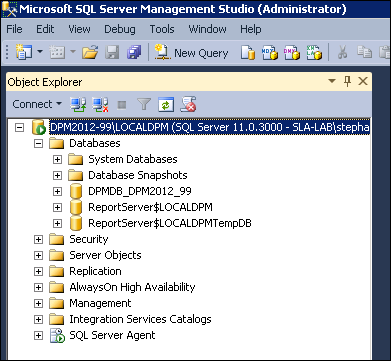Image resolution: width=391 pixels, height=361 pixels.
Task: Select the ReportServer$LOCALDPM database
Action: coord(150,207)
